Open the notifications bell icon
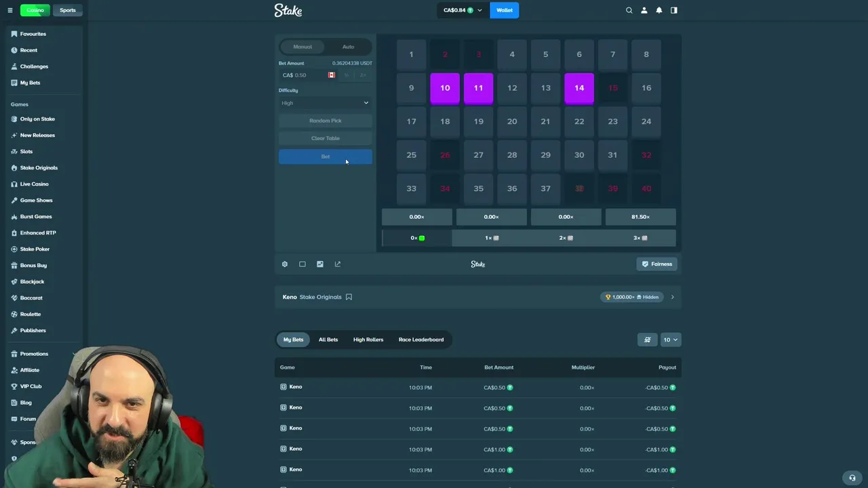 pyautogui.click(x=659, y=10)
